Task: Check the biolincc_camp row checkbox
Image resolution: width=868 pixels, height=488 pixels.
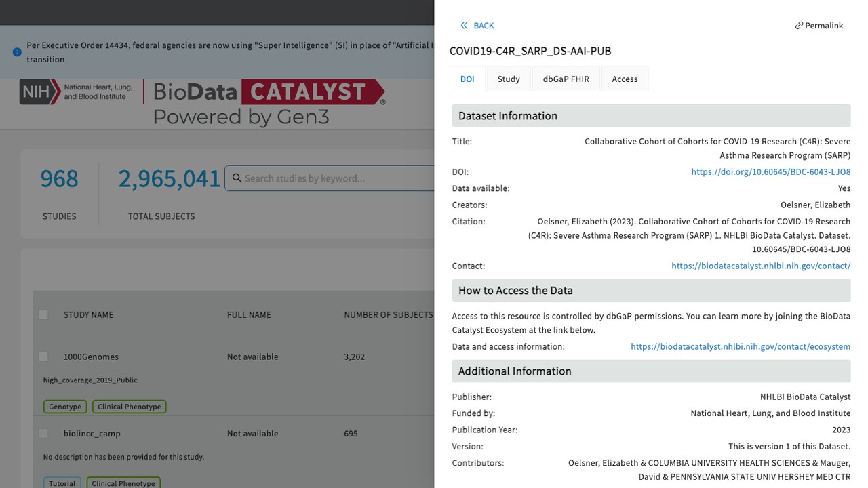Action: point(43,433)
